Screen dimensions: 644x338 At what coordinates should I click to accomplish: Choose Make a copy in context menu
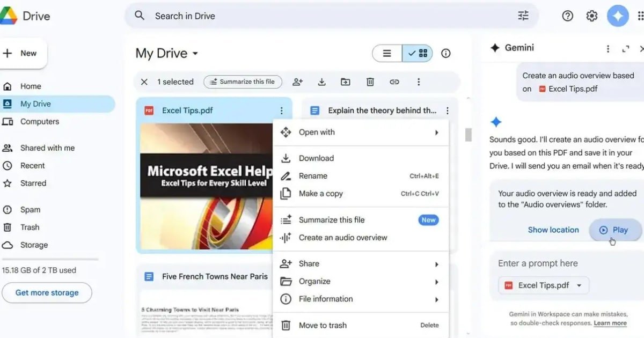361,194
